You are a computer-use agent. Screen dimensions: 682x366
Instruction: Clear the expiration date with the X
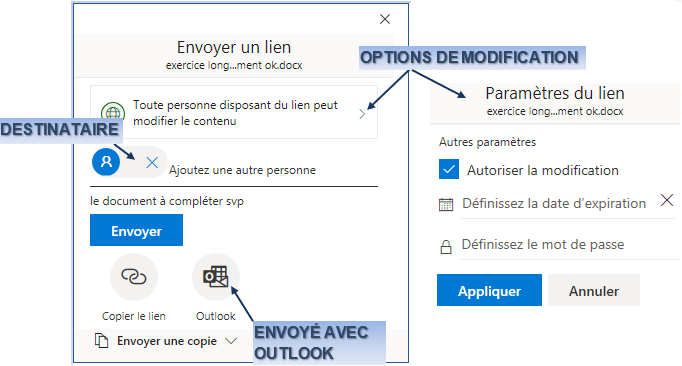coord(667,200)
